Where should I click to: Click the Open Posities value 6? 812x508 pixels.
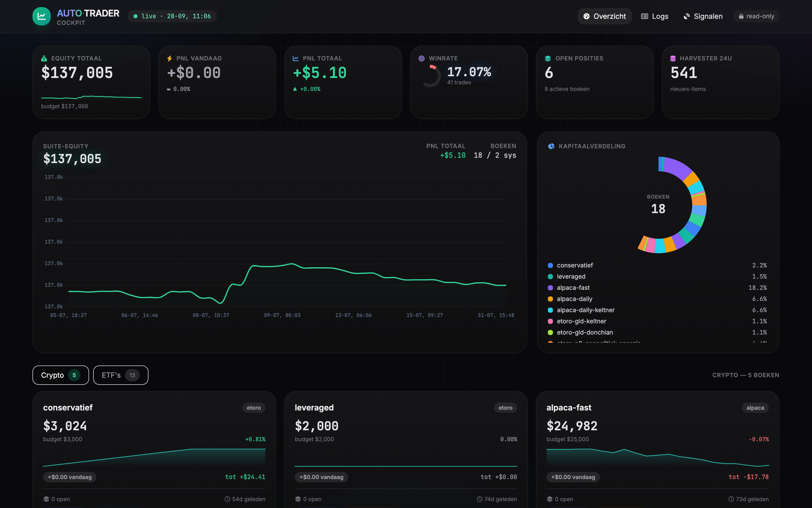click(549, 73)
